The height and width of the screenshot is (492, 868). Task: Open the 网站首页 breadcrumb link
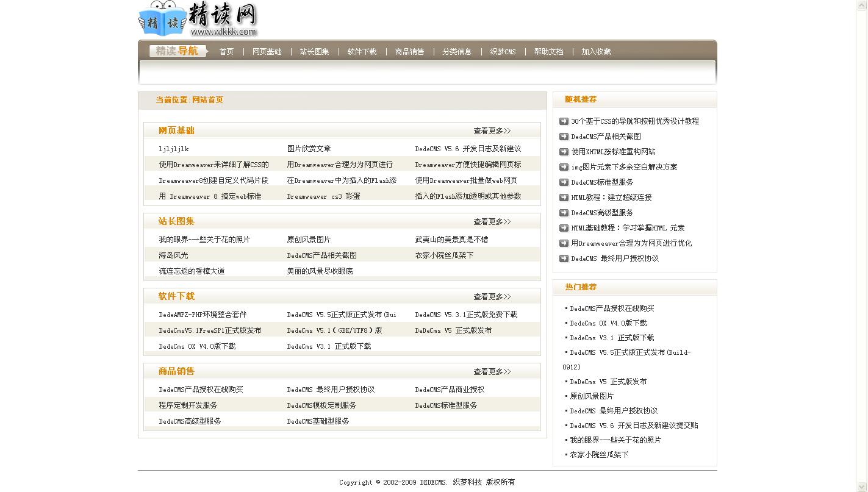207,100
